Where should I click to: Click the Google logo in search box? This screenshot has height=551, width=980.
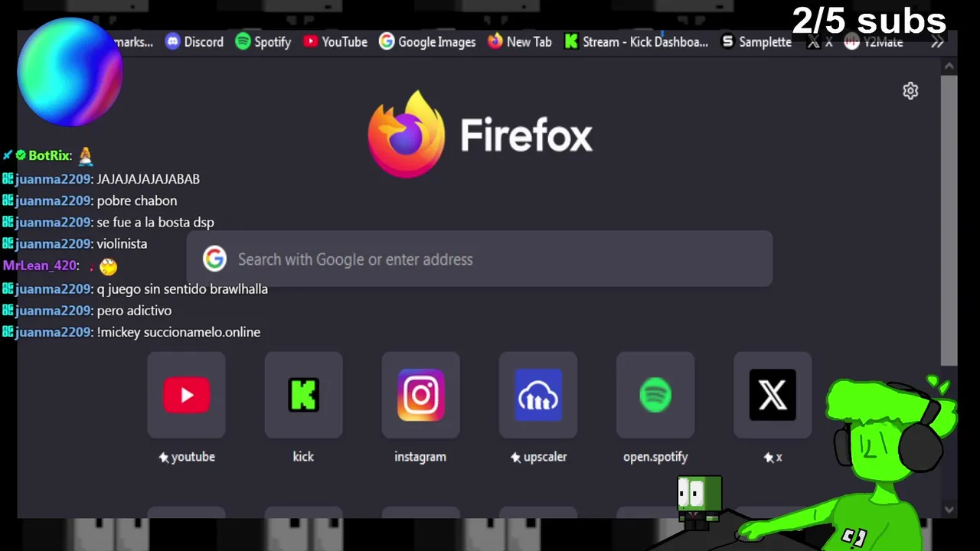(214, 259)
